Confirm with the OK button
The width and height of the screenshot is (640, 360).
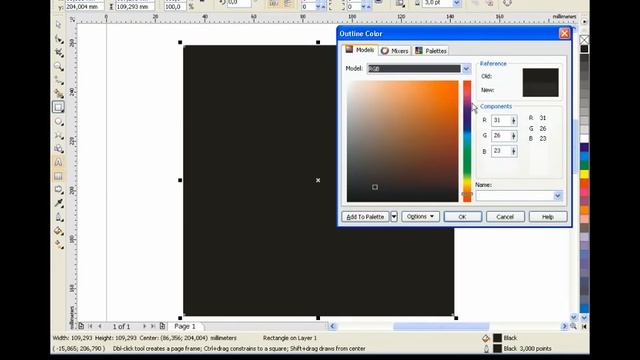coord(462,216)
